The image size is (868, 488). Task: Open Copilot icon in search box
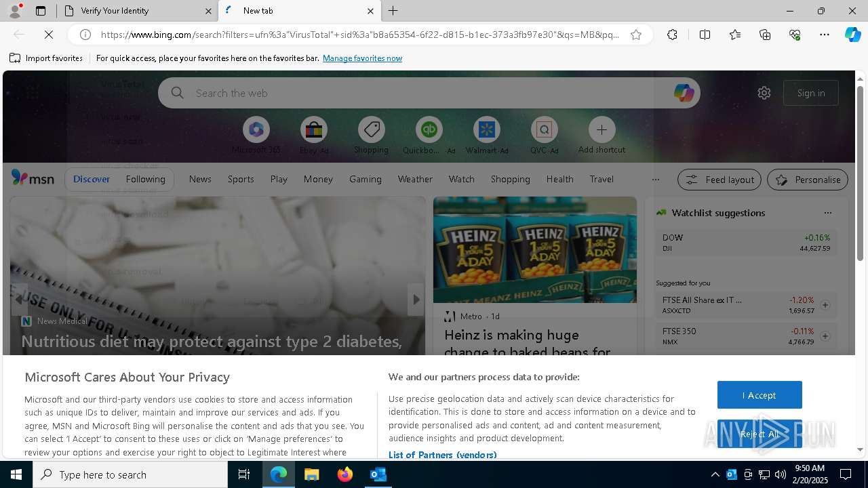[684, 93]
